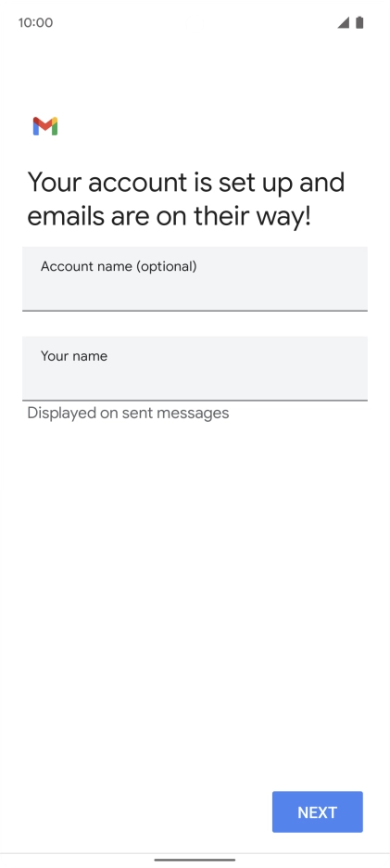Focus the Account name (optional) field

click(x=195, y=279)
